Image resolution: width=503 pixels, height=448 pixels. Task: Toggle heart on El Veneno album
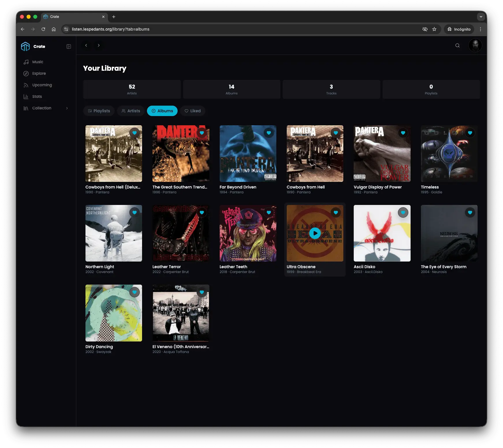coord(202,292)
